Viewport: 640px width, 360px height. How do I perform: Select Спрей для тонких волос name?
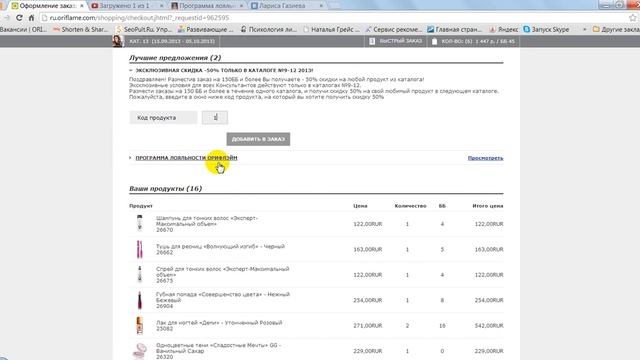pyautogui.click(x=222, y=272)
